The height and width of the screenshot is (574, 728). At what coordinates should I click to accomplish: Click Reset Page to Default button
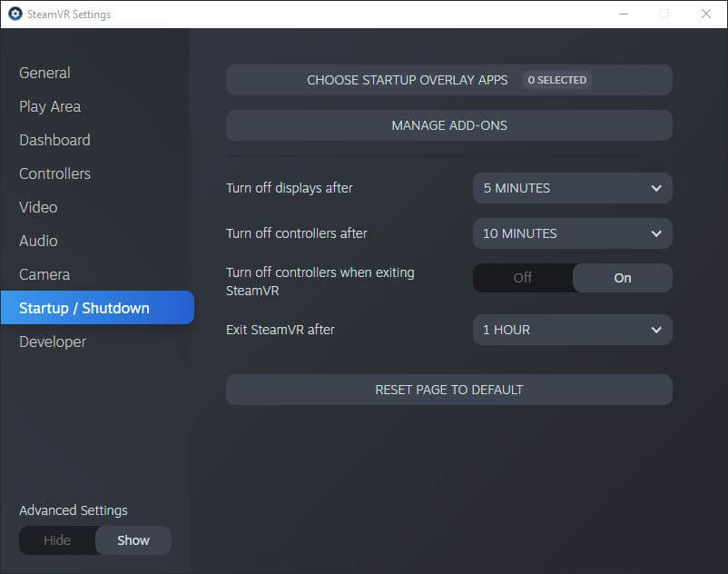449,390
